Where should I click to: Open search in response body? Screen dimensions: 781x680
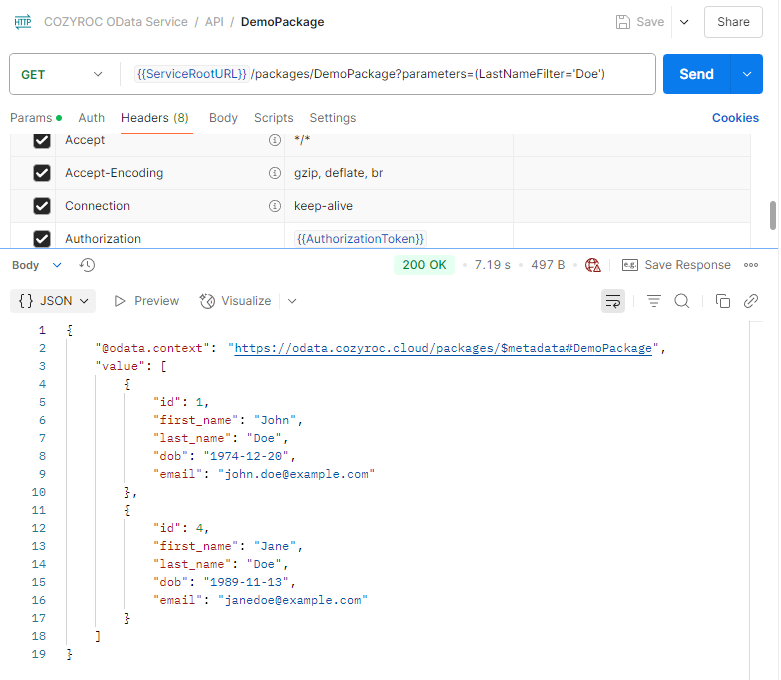(682, 301)
